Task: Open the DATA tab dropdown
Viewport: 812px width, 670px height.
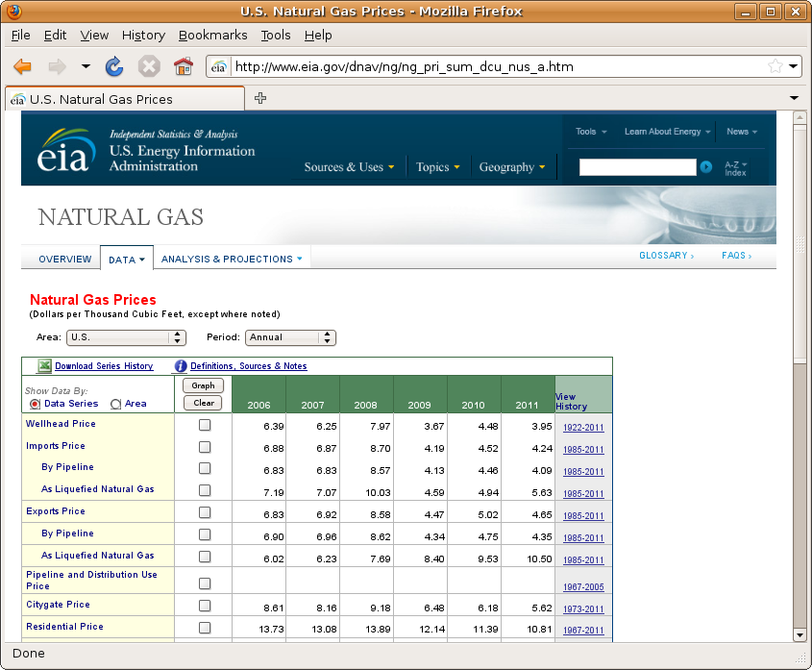Action: pyautogui.click(x=127, y=260)
